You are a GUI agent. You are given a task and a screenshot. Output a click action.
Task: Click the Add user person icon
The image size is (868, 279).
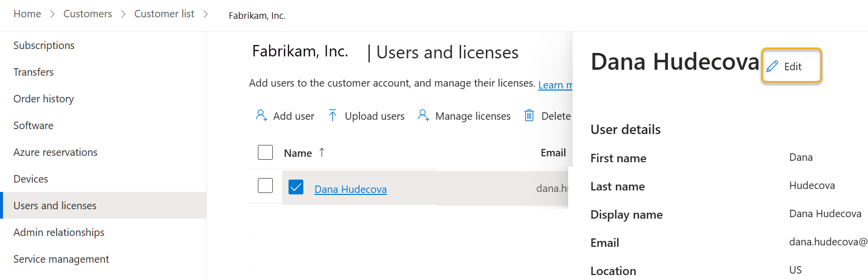(x=261, y=115)
